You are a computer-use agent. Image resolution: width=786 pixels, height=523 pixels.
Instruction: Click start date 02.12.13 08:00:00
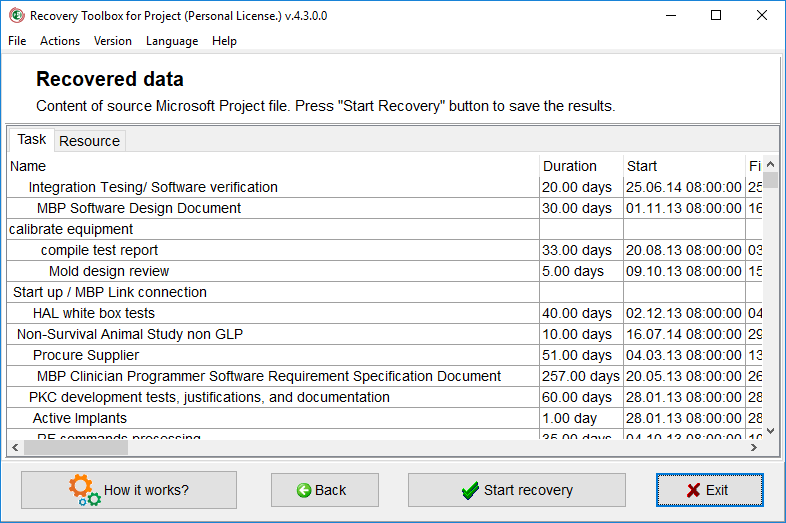(684, 313)
